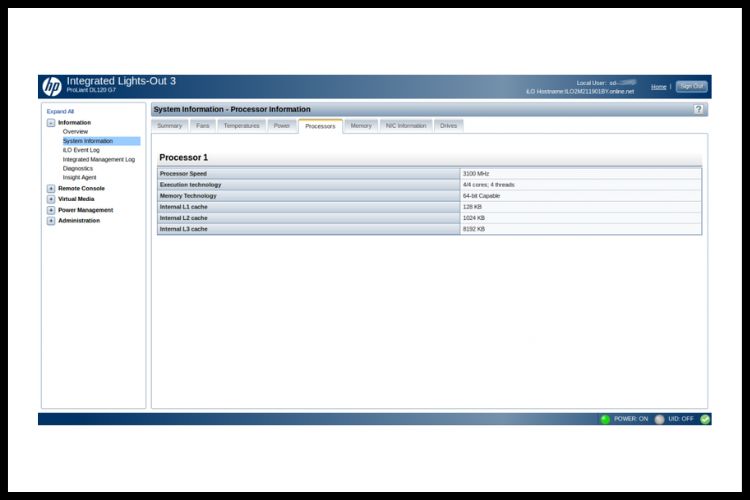Open the help question mark icon
The width and height of the screenshot is (750, 500).
[698, 109]
